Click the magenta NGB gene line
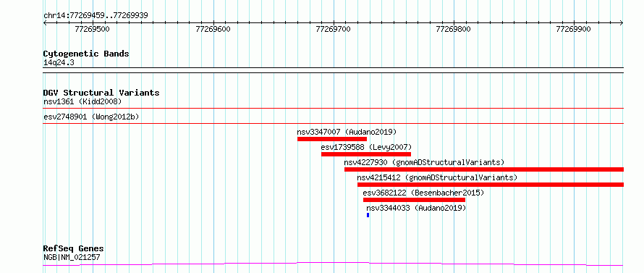This screenshot has height=273, width=644. (333, 264)
